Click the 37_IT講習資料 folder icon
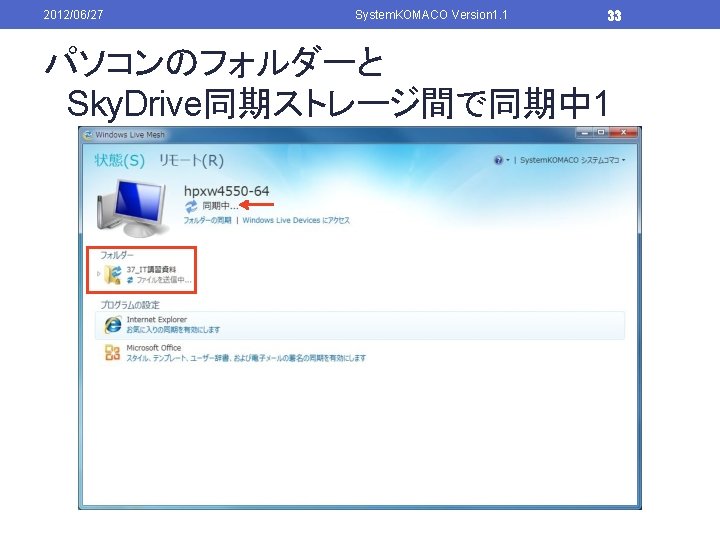 click(112, 274)
